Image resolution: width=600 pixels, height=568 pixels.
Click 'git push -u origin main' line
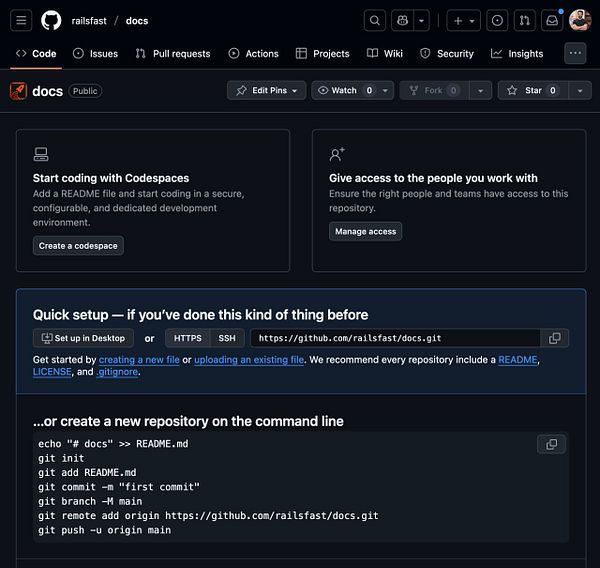(x=104, y=530)
